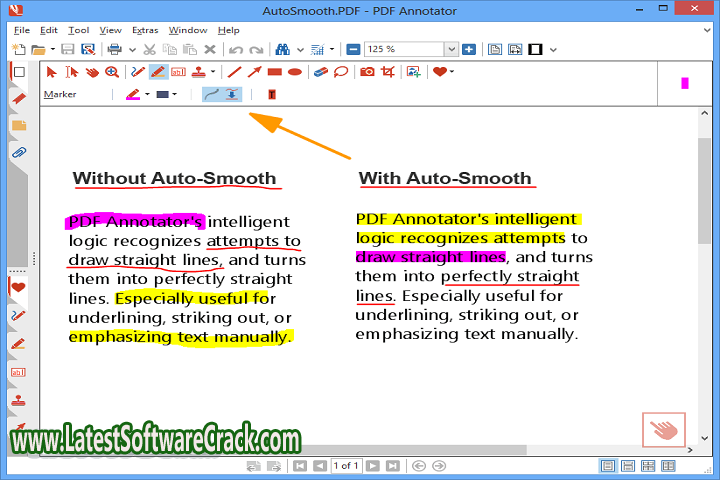
Task: Open the zoom level 125 % dropdown
Action: (x=451, y=49)
